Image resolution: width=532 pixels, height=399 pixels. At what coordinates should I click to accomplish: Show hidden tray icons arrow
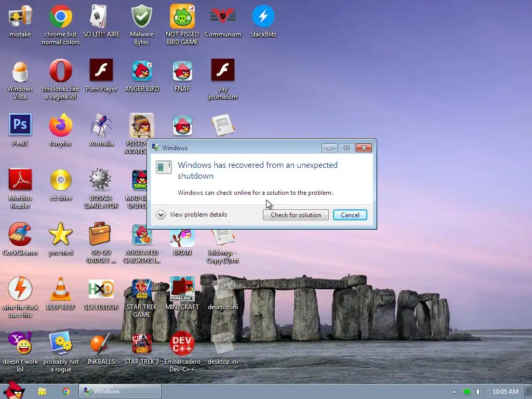[x=454, y=392]
